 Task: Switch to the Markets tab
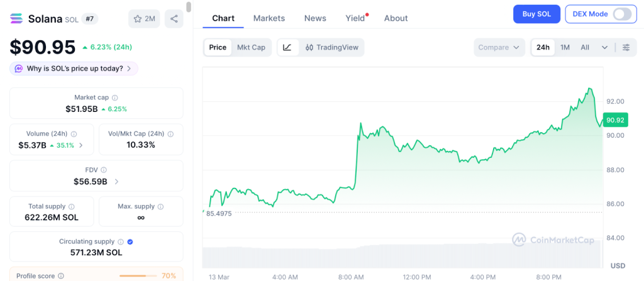(x=269, y=18)
